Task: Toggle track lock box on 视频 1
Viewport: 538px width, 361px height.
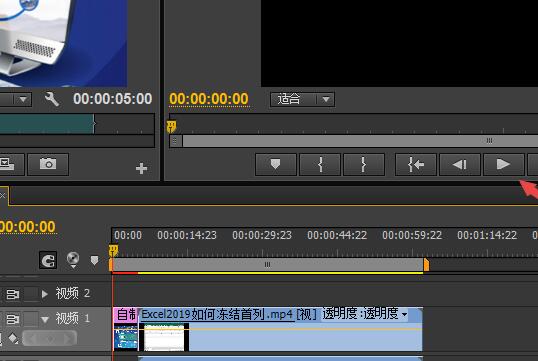Action: coord(31,319)
